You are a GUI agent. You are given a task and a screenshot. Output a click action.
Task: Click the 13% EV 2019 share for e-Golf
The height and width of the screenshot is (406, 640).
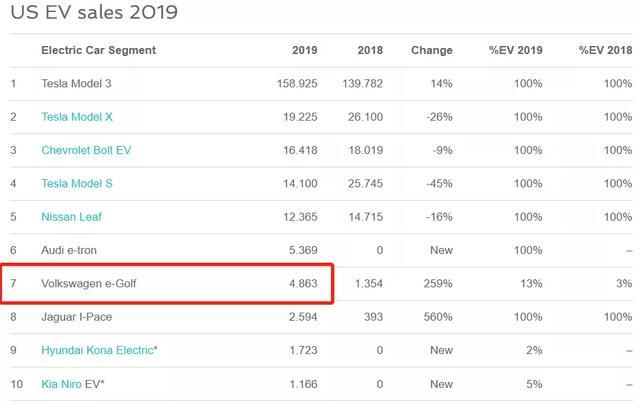click(531, 283)
